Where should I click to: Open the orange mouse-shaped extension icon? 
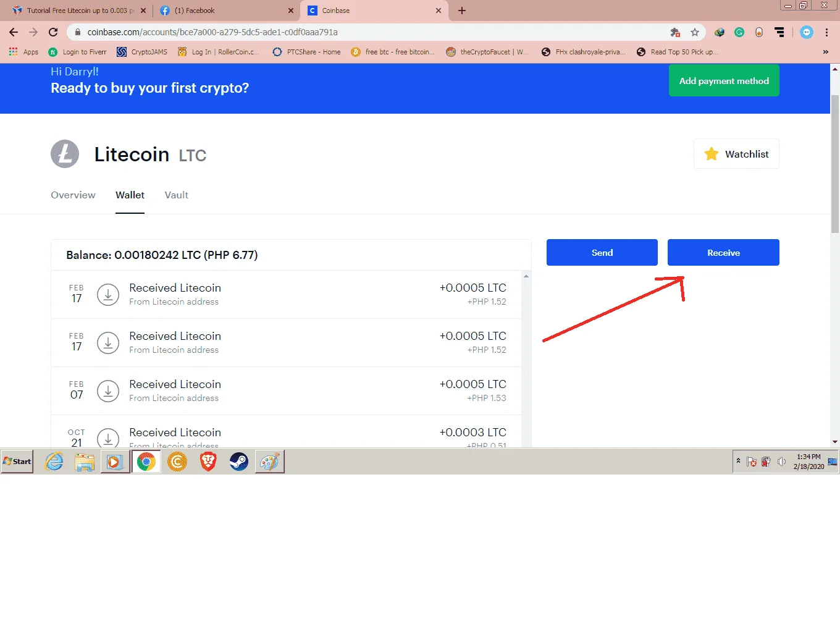point(759,32)
